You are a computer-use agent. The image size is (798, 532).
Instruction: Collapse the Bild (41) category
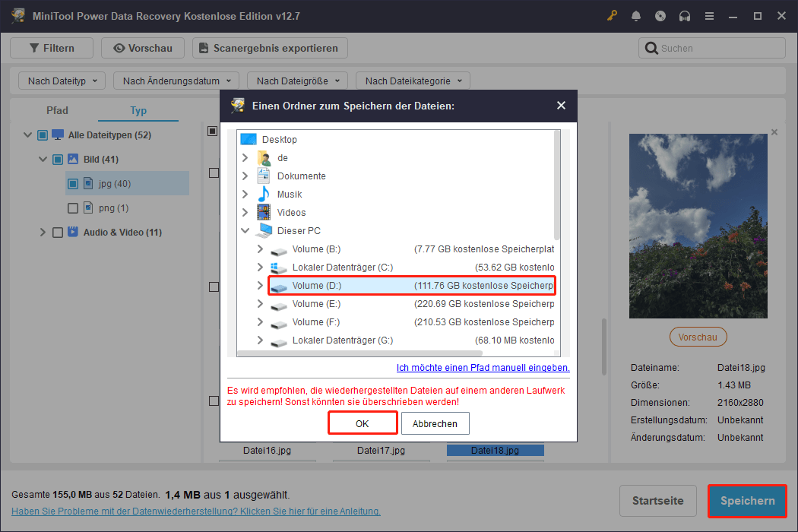point(43,159)
